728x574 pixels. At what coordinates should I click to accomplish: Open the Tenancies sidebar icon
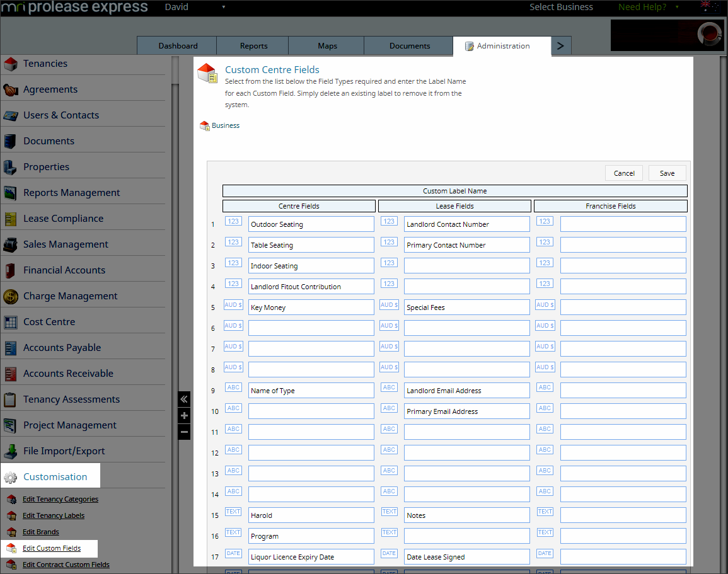pos(11,64)
